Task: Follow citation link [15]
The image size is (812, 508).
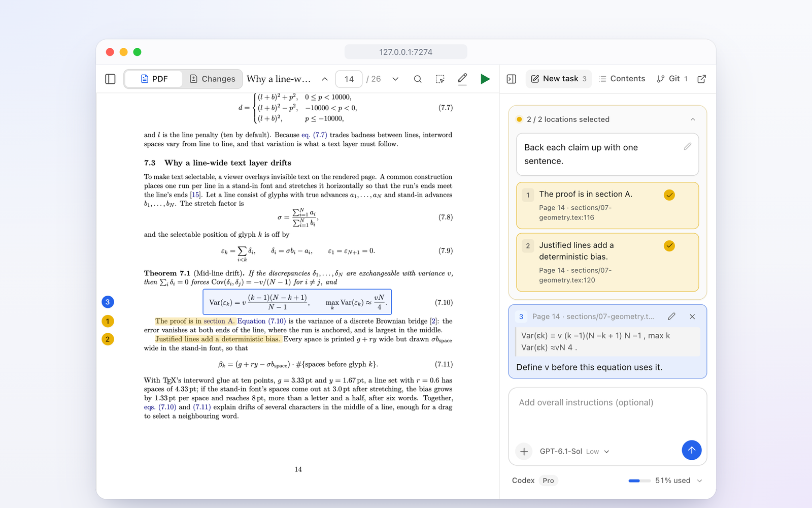Action: tap(195, 195)
